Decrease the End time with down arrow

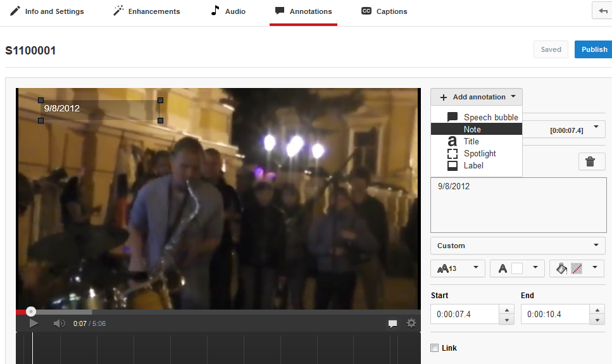click(x=597, y=320)
